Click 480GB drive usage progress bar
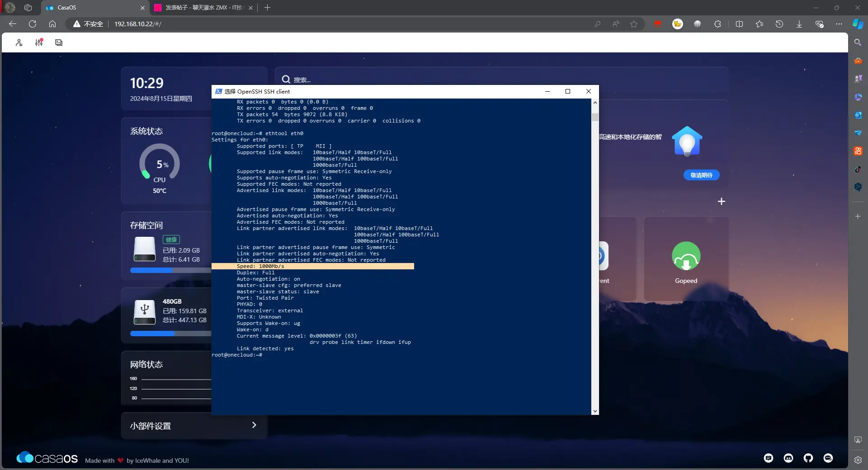 [171, 334]
